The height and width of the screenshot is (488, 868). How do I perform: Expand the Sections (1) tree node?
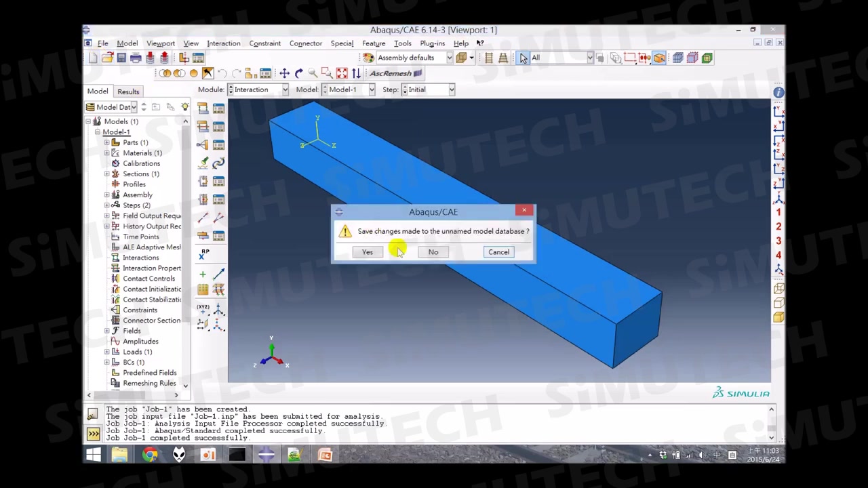click(106, 174)
